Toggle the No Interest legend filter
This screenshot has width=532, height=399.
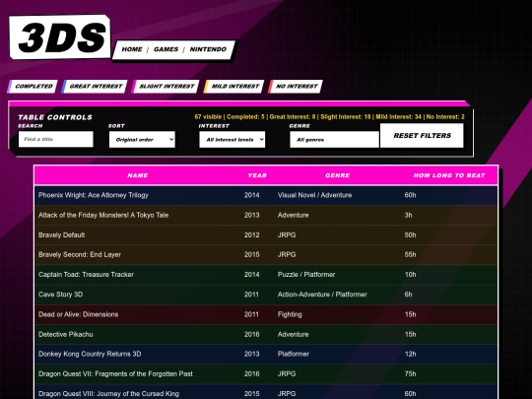(296, 86)
